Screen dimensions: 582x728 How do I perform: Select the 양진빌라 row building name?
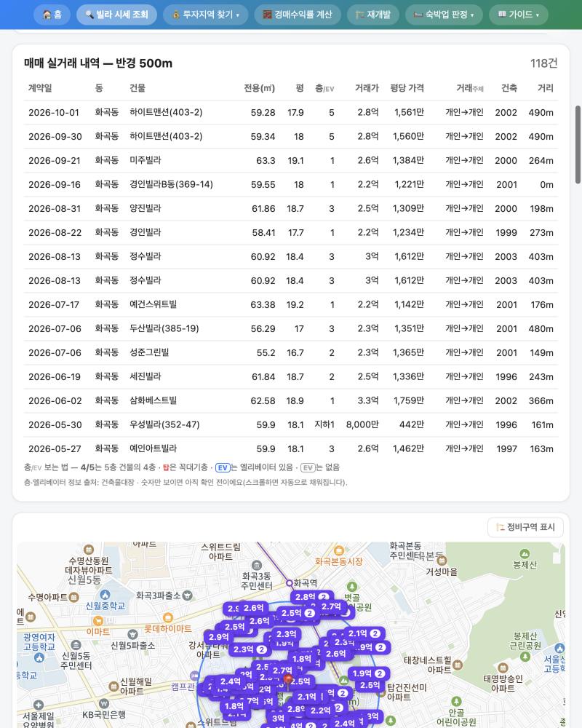click(145, 208)
